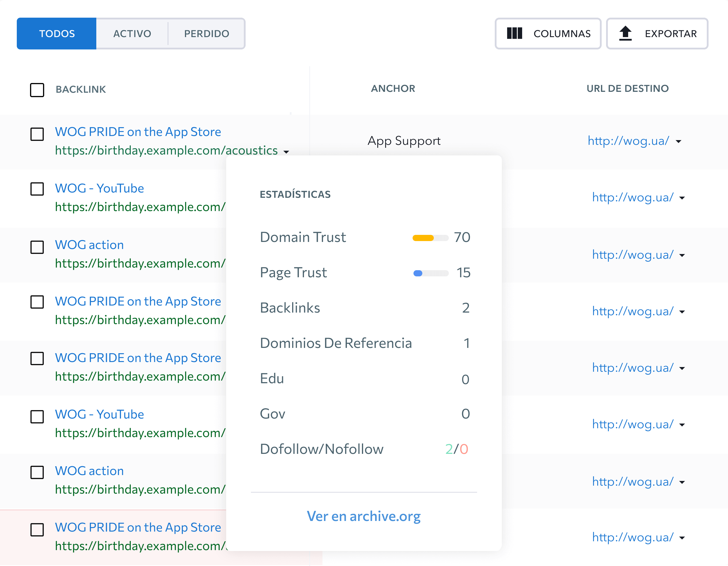
Task: Click the Edu row value 0
Action: coord(465,379)
